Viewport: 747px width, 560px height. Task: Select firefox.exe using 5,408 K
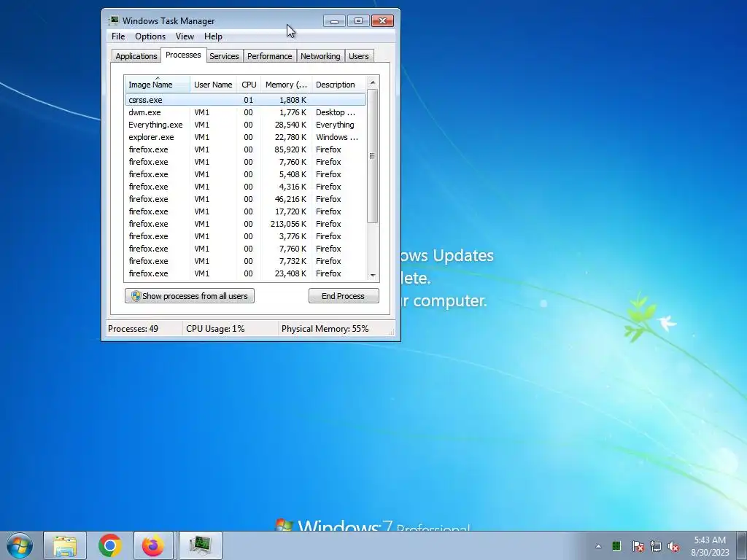(245, 174)
